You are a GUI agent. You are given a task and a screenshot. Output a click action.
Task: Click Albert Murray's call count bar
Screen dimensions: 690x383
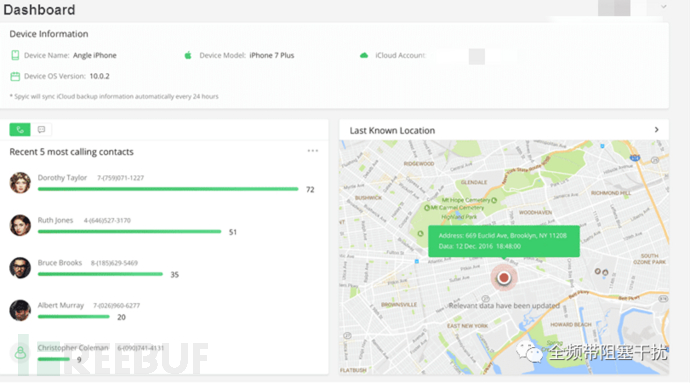coord(73,317)
